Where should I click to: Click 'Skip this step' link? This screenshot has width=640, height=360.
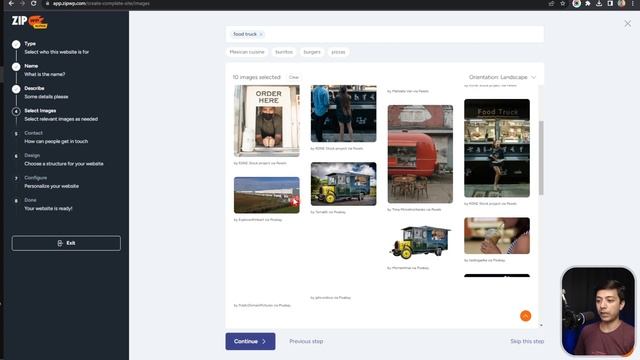point(527,341)
